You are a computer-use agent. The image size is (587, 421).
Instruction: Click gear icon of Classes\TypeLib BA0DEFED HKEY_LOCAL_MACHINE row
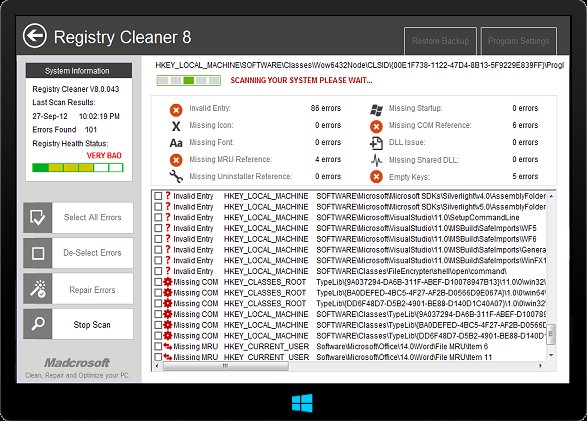click(168, 325)
